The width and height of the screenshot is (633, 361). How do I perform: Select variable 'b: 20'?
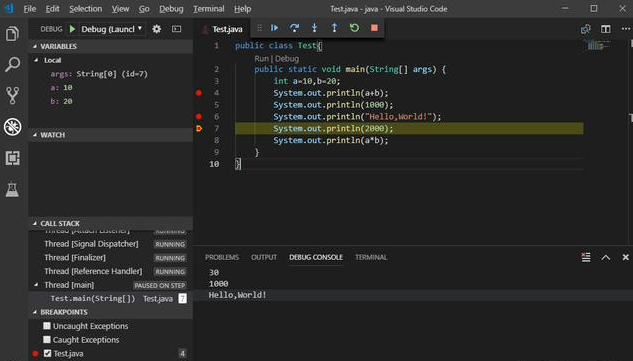click(61, 101)
